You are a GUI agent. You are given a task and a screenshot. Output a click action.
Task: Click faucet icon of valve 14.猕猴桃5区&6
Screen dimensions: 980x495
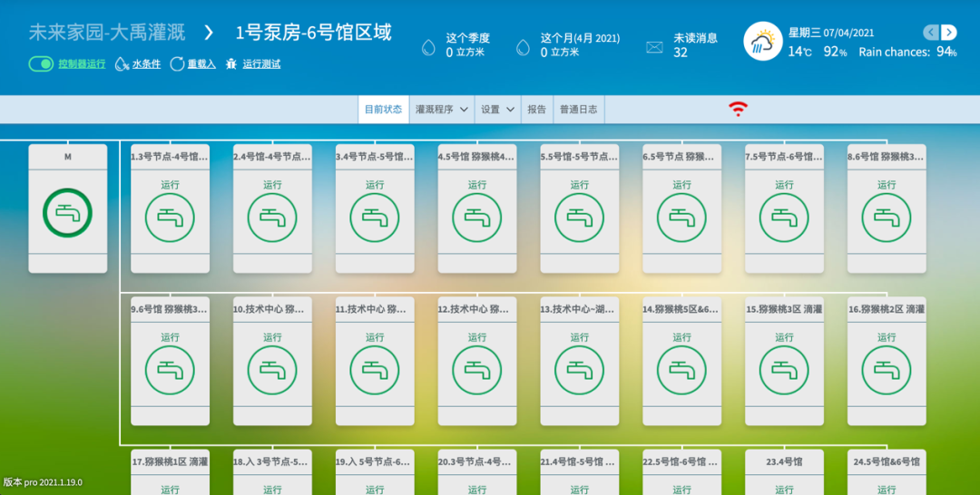[x=681, y=370]
